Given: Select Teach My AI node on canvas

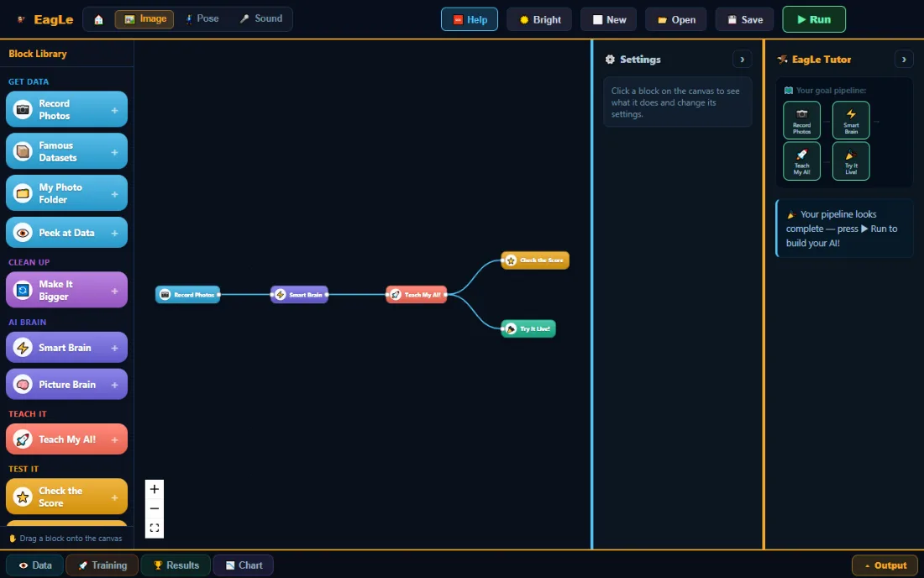Looking at the screenshot, I should coord(417,295).
